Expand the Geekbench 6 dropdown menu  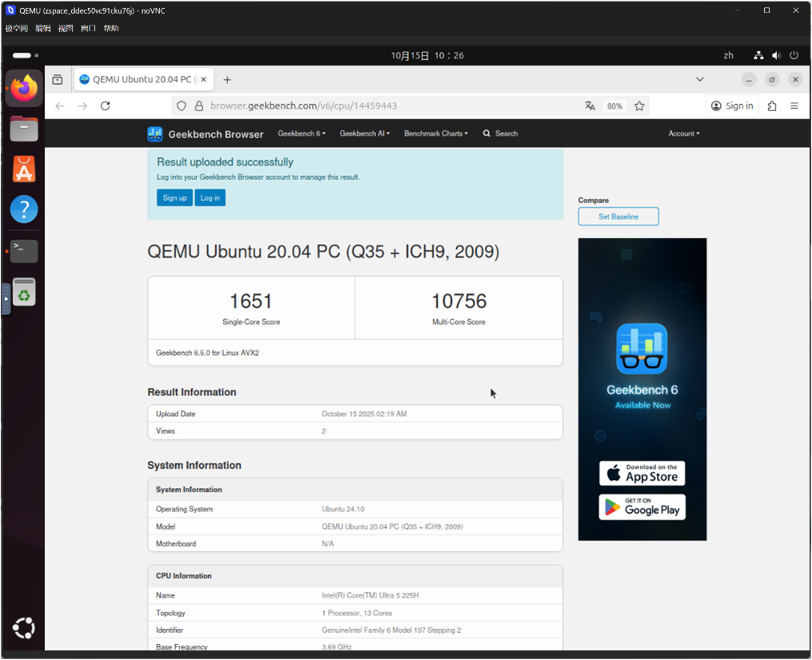(x=302, y=134)
